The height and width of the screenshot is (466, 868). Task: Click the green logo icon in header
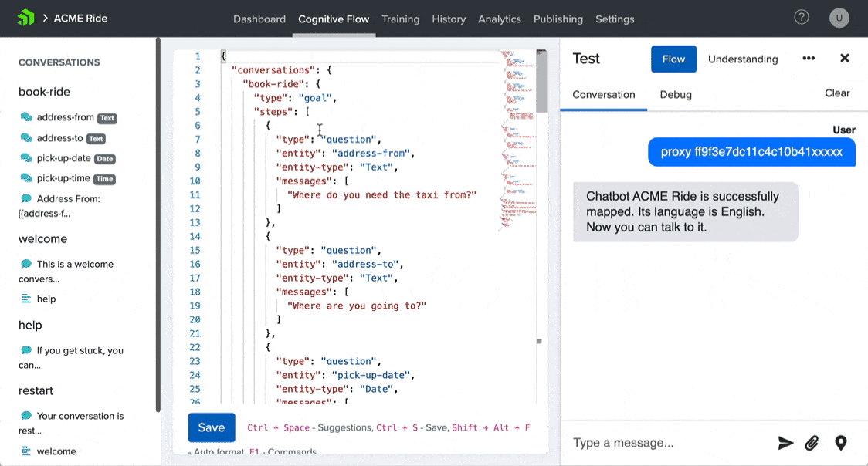coord(25,18)
